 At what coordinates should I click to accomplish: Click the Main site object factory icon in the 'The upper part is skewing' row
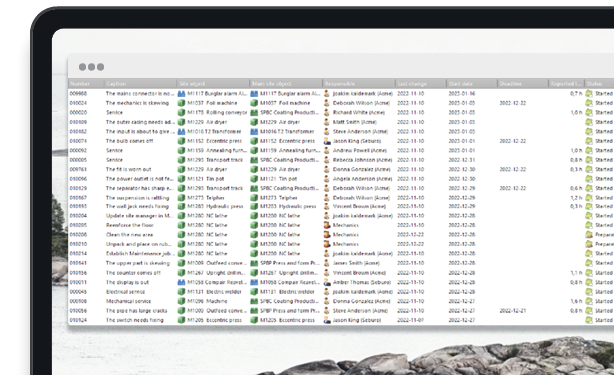(x=254, y=263)
